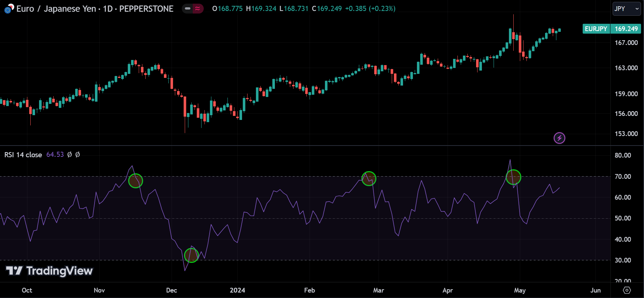Click the RSI 14 close indicator label

23,155
